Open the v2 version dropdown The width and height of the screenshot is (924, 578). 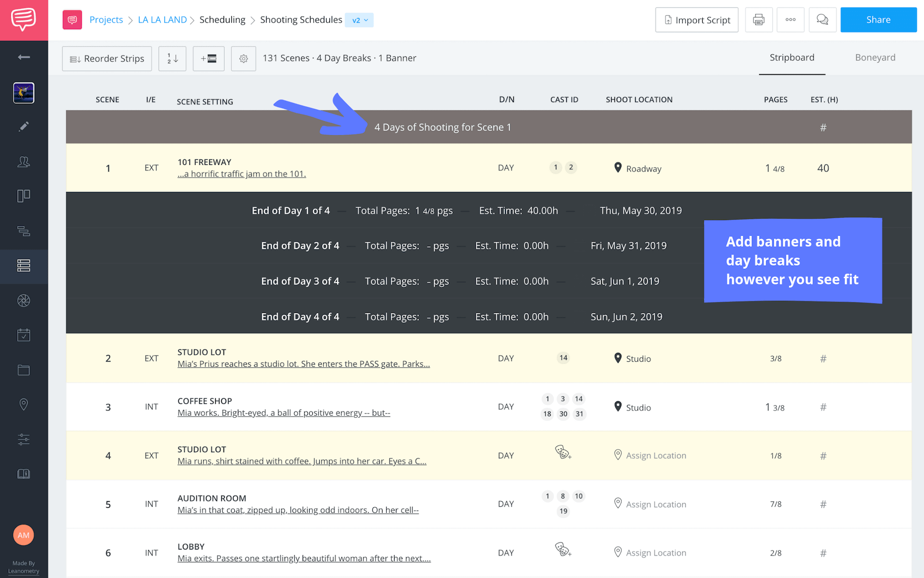(359, 20)
